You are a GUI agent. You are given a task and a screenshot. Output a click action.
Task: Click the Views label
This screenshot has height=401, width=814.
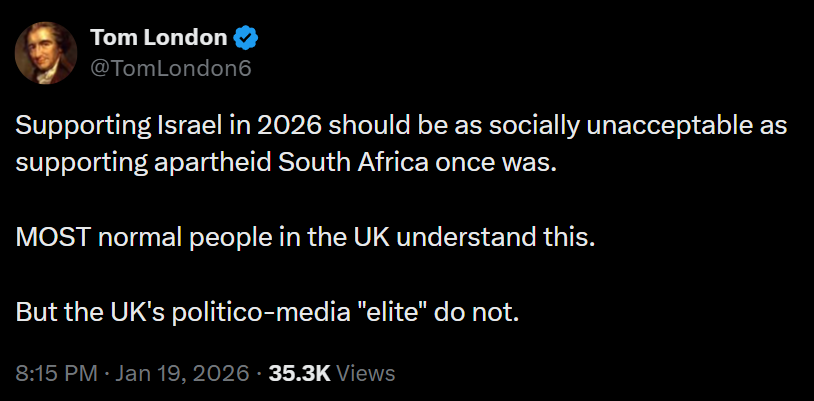[366, 373]
